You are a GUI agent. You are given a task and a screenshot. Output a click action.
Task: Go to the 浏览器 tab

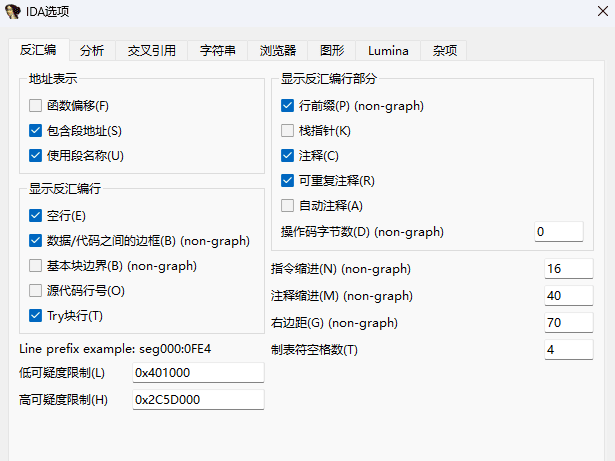pyautogui.click(x=278, y=50)
